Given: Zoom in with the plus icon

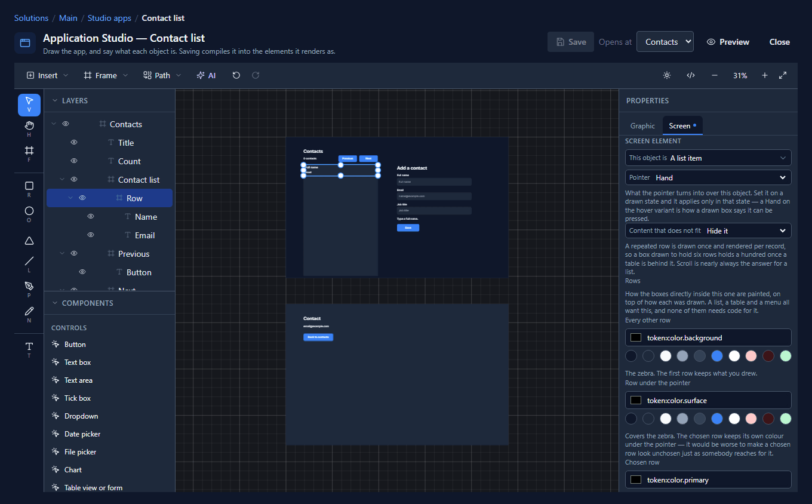Looking at the screenshot, I should click(765, 75).
